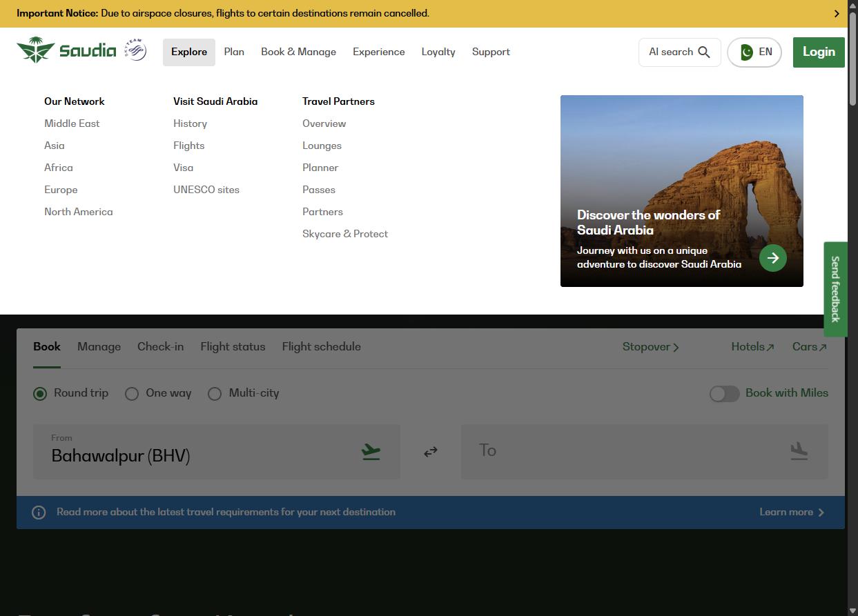Viewport: 858px width, 616px height.
Task: Switch to the Check-in tab
Action: pyautogui.click(x=160, y=347)
